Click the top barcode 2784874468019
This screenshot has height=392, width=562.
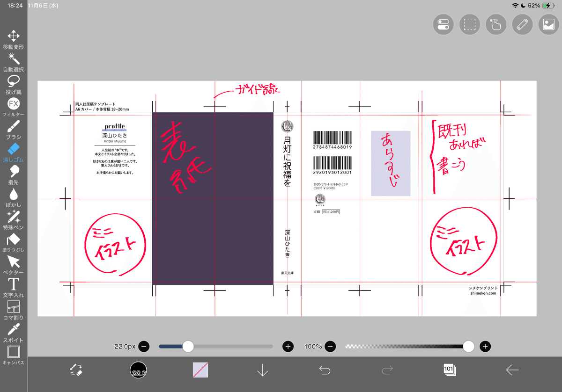333,140
